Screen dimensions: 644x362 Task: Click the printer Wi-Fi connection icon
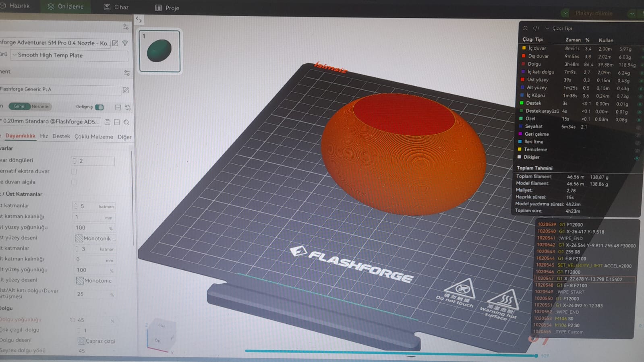point(125,43)
